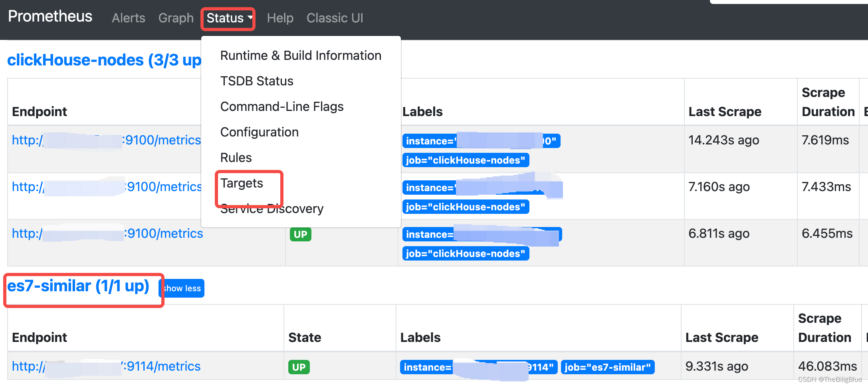The width and height of the screenshot is (868, 387).
Task: Click Endpoint header in clickHouse-nodes table
Action: pos(40,112)
